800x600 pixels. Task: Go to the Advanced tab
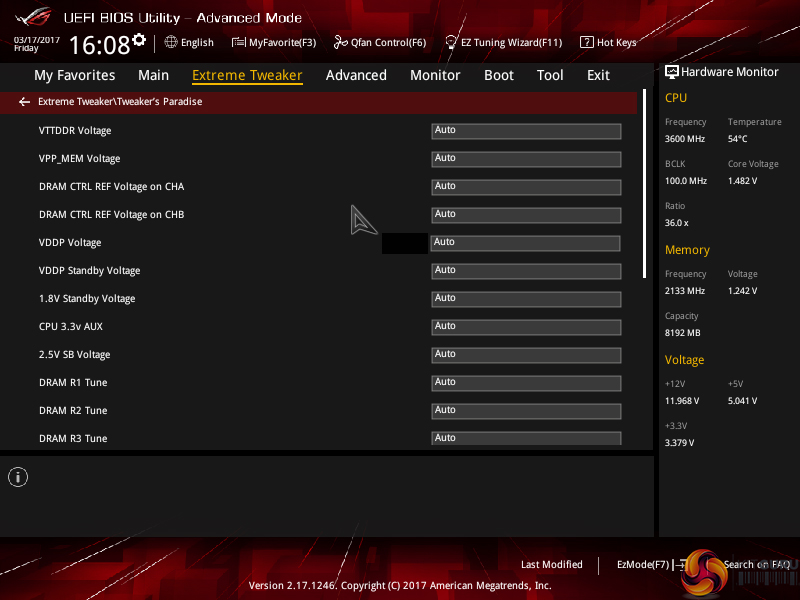click(356, 75)
